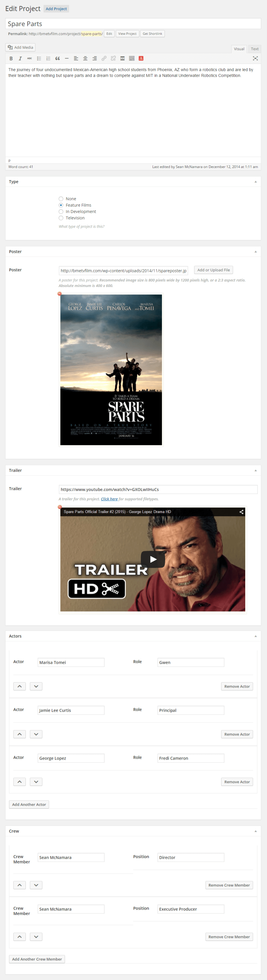
Task: Insert bulleted list
Action: click(x=39, y=59)
